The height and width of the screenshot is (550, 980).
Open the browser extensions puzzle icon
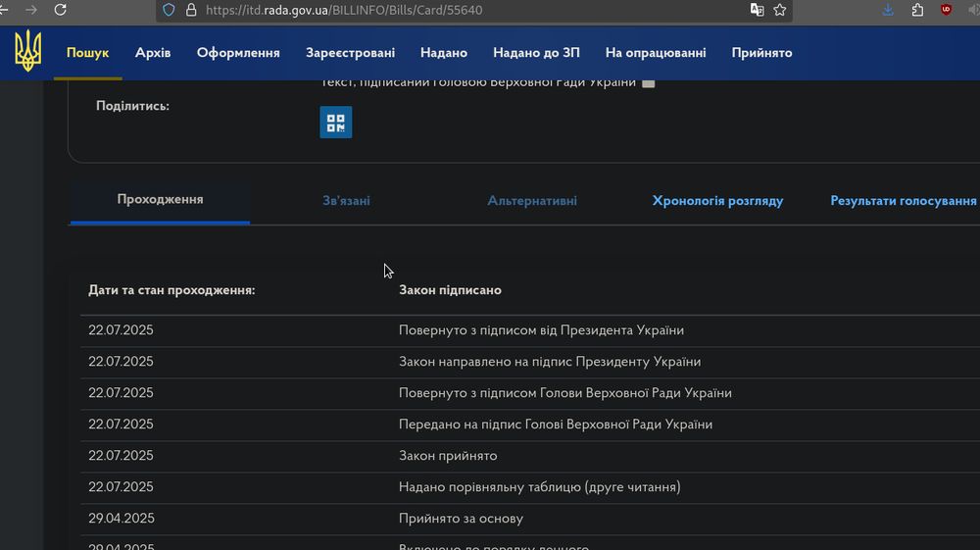917,10
